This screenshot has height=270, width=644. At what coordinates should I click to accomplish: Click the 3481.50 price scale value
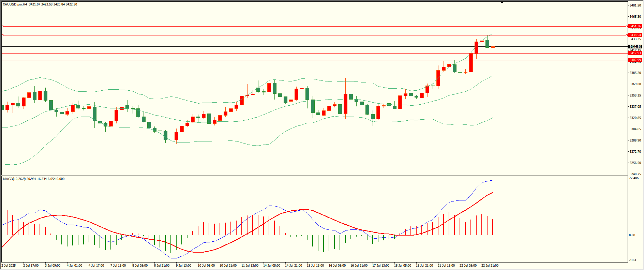[x=635, y=5]
